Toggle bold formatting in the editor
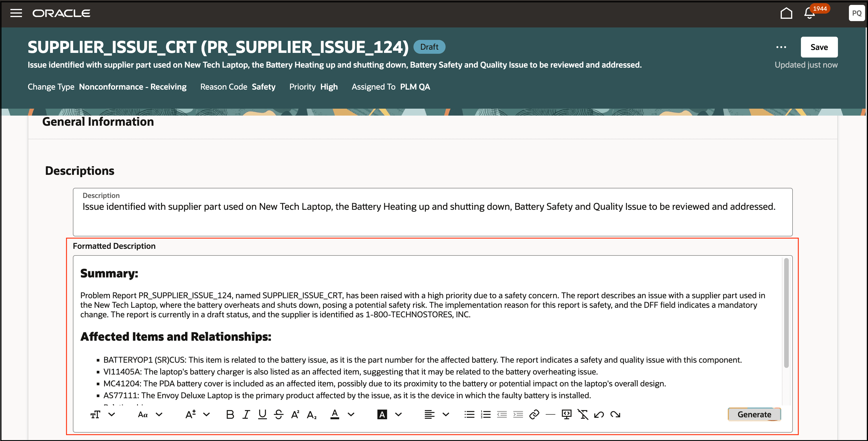The height and width of the screenshot is (441, 868). click(230, 414)
